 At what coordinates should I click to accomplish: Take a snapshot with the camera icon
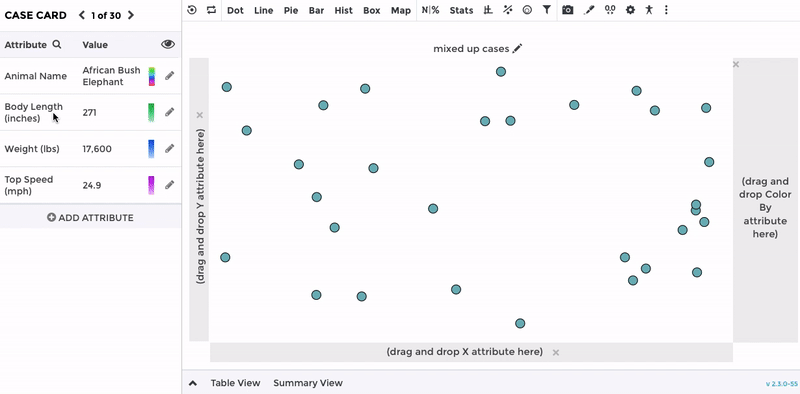point(567,10)
